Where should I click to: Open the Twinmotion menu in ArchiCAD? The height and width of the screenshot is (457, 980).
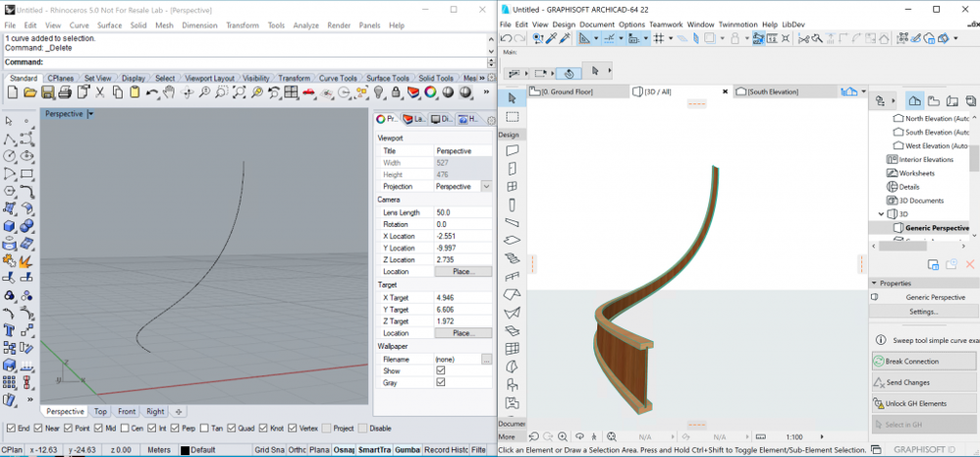[739, 24]
